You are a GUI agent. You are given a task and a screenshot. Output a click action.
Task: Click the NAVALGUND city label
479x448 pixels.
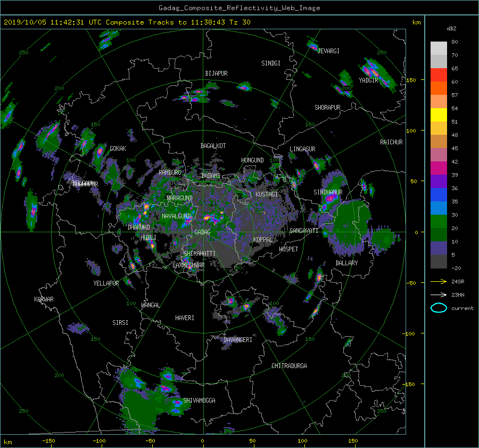177,216
